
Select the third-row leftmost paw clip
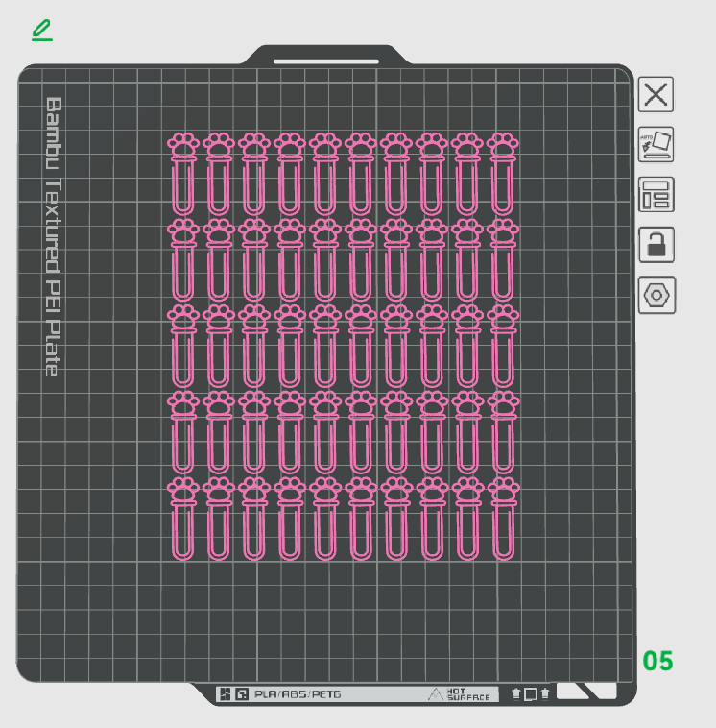pyautogui.click(x=183, y=346)
